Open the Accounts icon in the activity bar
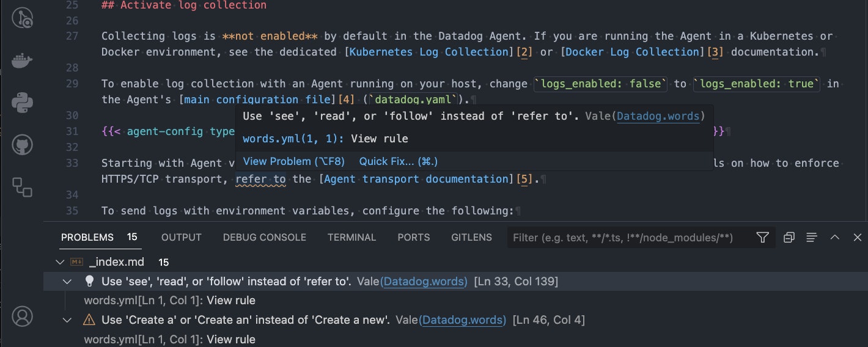 (23, 316)
